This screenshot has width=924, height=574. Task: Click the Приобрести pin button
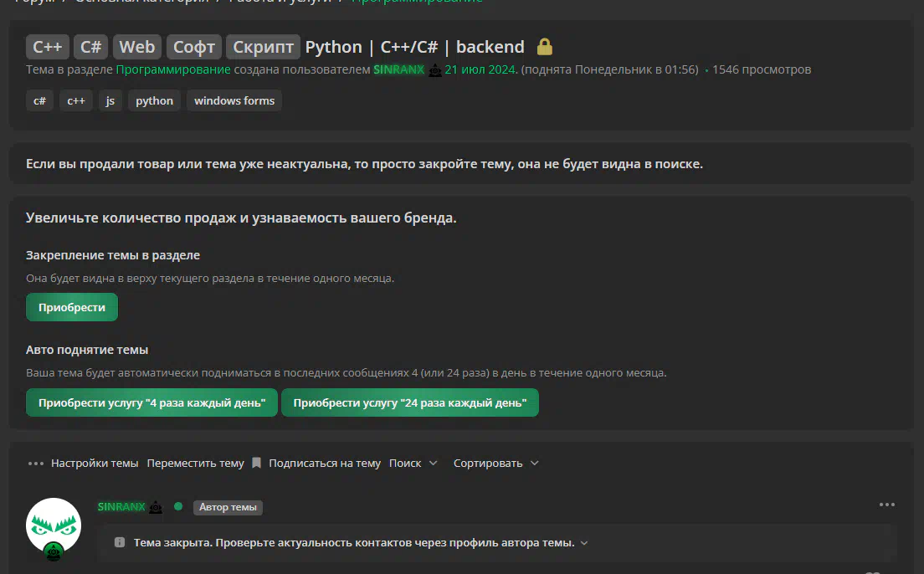coord(72,307)
